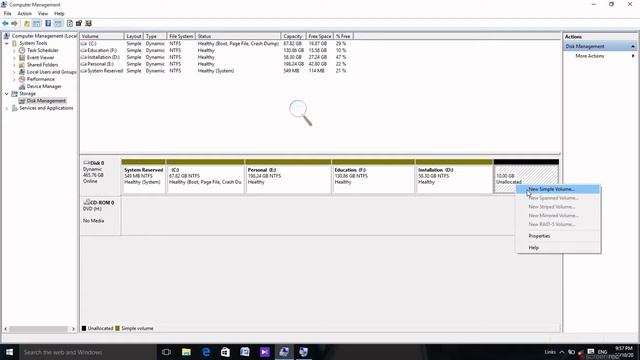
Task: Toggle Show/Hide Console Tree toolbar icon
Action: [x=37, y=23]
